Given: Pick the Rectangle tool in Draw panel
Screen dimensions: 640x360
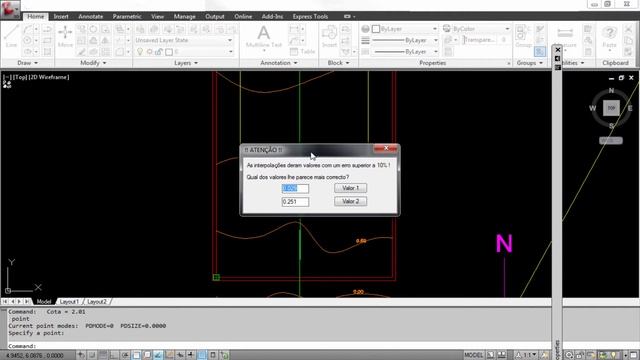Looking at the screenshot, I should [47, 40].
